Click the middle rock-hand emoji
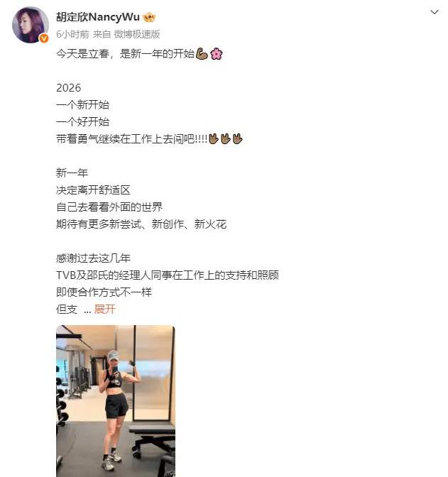Viewport: 448px width, 477px height. coord(225,138)
